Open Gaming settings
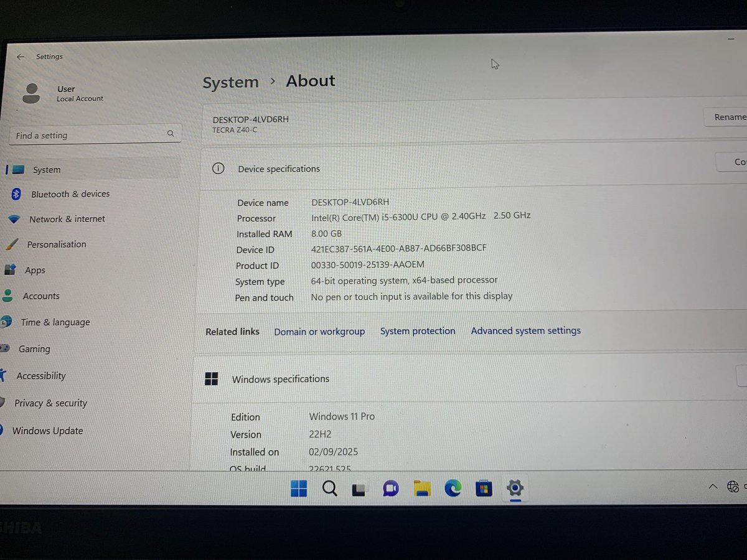The width and height of the screenshot is (747, 560). (34, 349)
